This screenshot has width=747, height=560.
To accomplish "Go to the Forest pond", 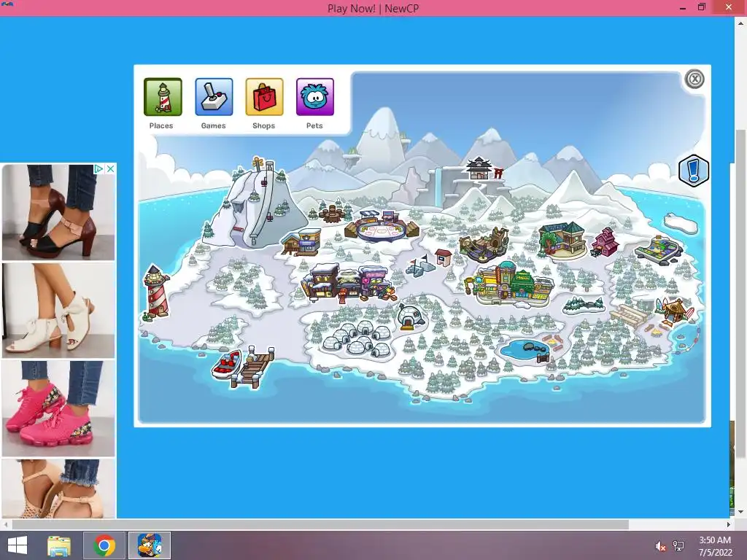I will pyautogui.click(x=525, y=349).
